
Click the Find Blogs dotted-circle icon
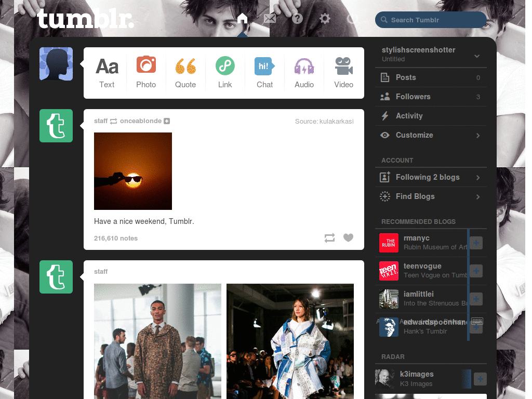pyautogui.click(x=385, y=196)
